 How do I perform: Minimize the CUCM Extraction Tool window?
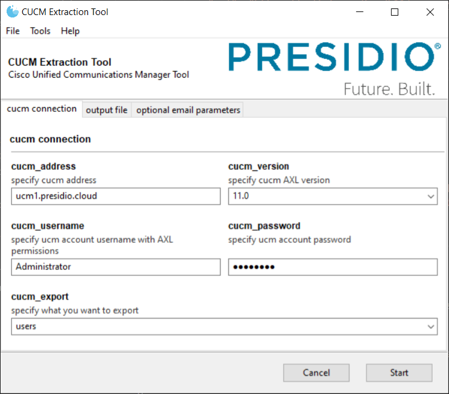click(360, 12)
